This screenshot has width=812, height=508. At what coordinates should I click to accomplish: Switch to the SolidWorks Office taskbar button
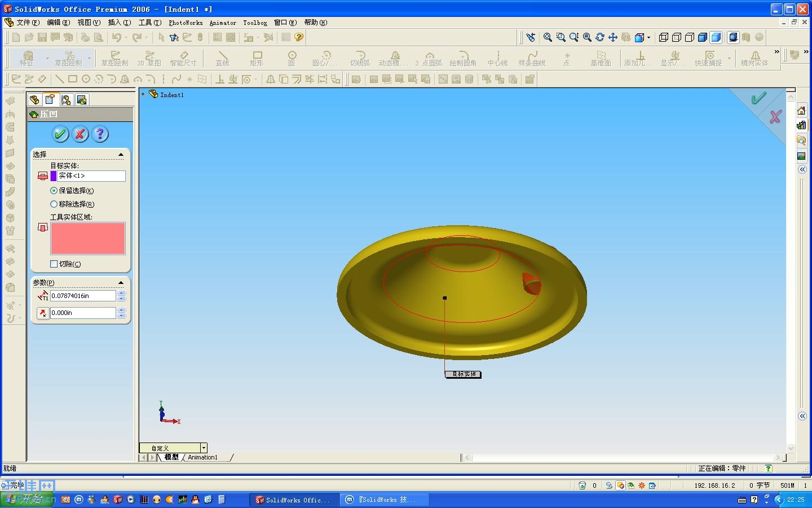tap(294, 500)
